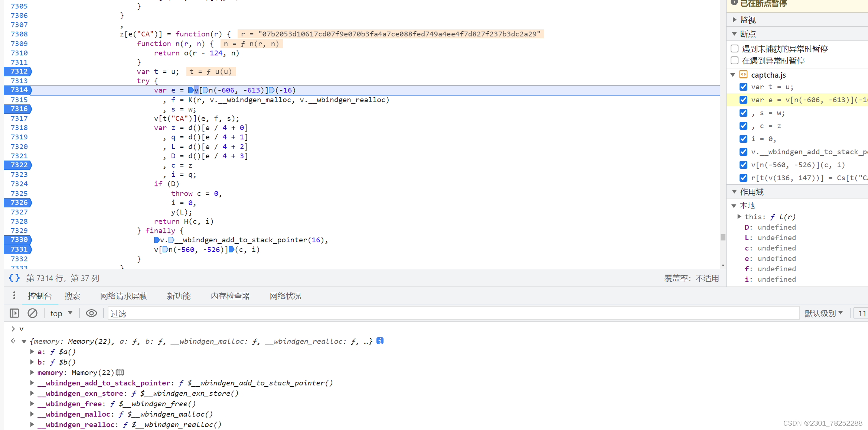Switch to the Search (搜索) tab
The image size is (868, 430).
coord(72,296)
